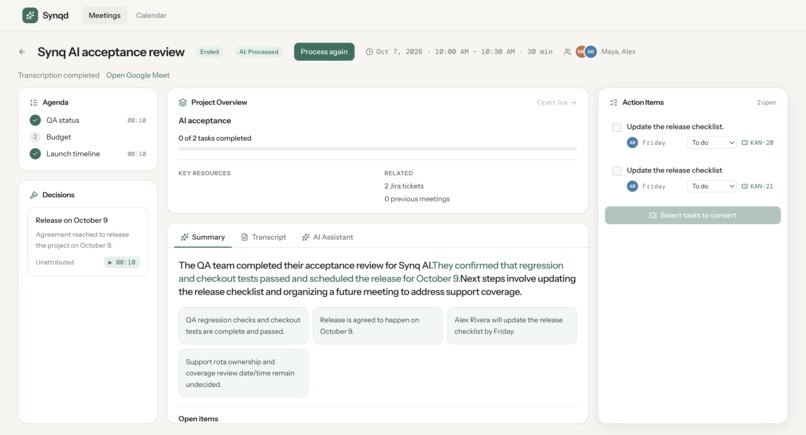This screenshot has width=806, height=435.
Task: Tick the checkbox for the KAN-21 action item
Action: pos(616,171)
